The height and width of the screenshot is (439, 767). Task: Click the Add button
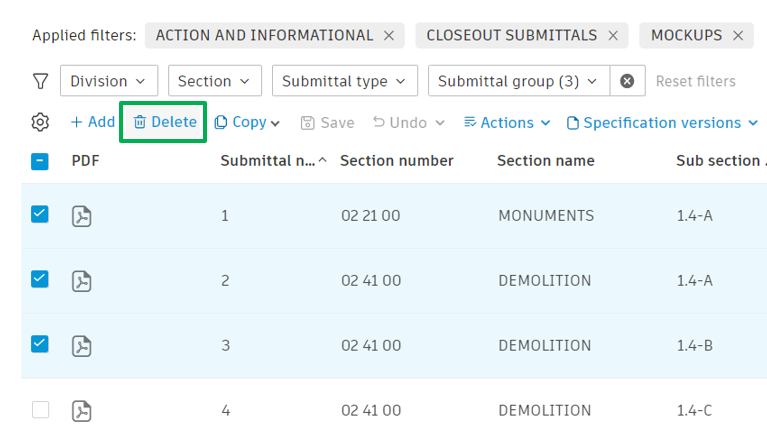(92, 122)
